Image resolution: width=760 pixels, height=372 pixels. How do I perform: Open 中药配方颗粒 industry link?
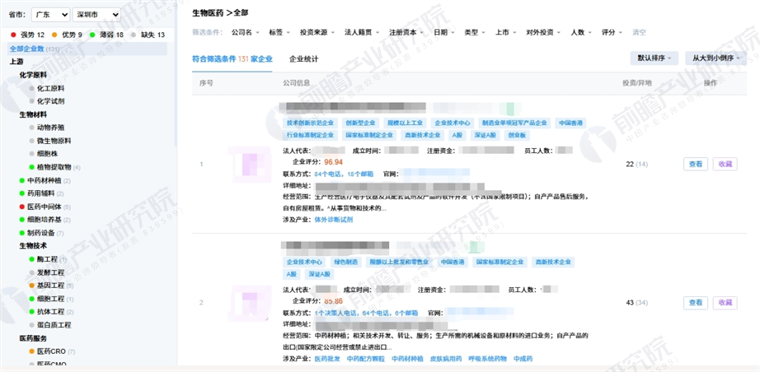pyautogui.click(x=365, y=359)
